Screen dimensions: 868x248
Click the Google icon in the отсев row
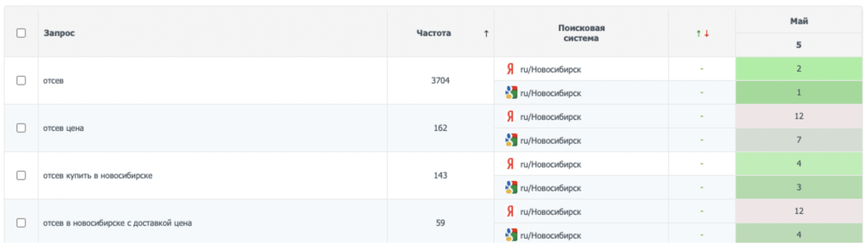(x=511, y=93)
